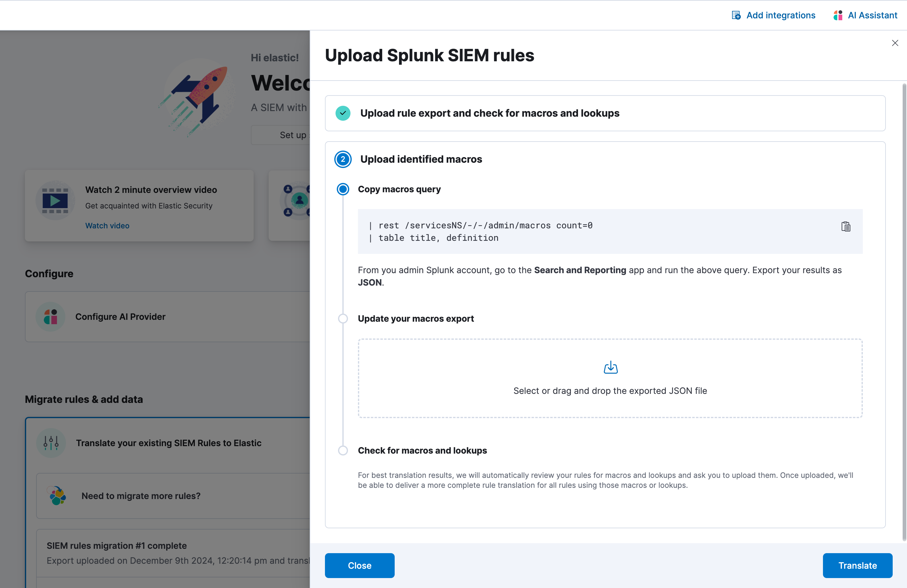Screen dimensions: 907x588
Task: Click the sliders icon beside Translate SIEM Rules
Action: (x=51, y=443)
